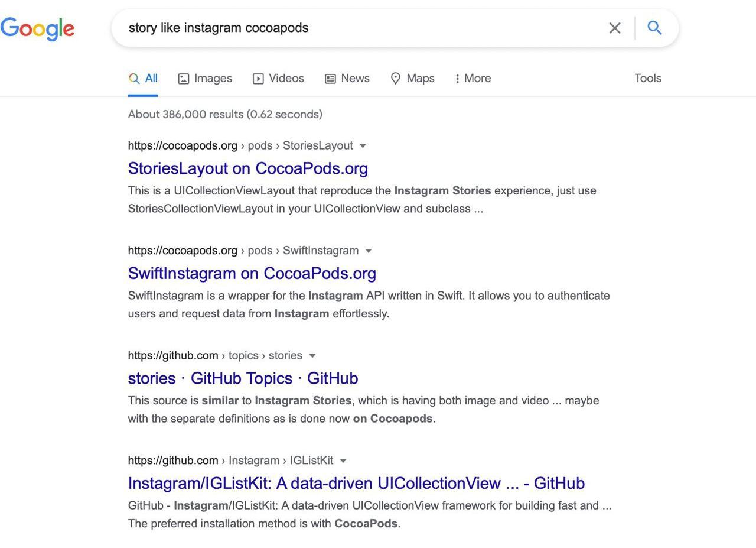Open the News tab
Image resolution: width=756 pixels, height=548 pixels.
(347, 78)
